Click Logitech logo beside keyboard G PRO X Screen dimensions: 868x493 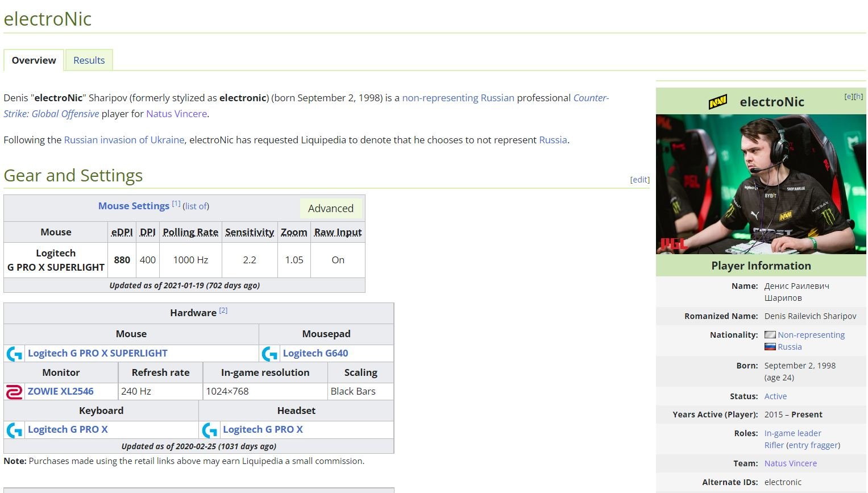pyautogui.click(x=15, y=430)
